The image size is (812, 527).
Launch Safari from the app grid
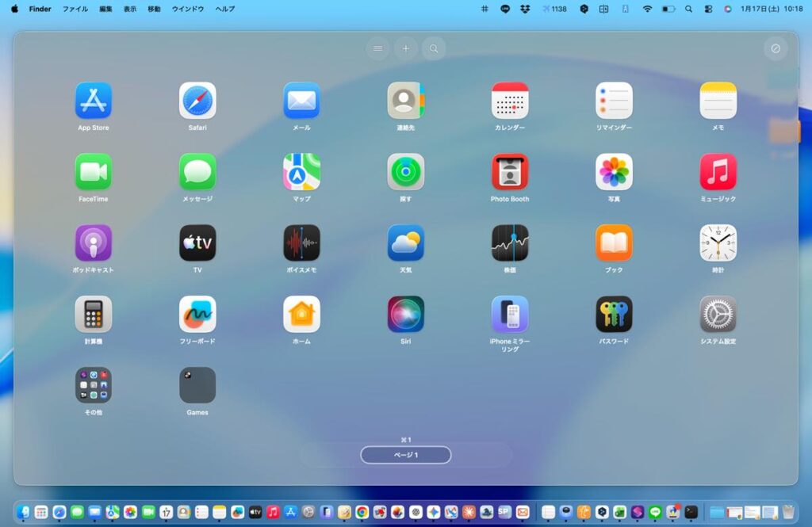[197, 101]
